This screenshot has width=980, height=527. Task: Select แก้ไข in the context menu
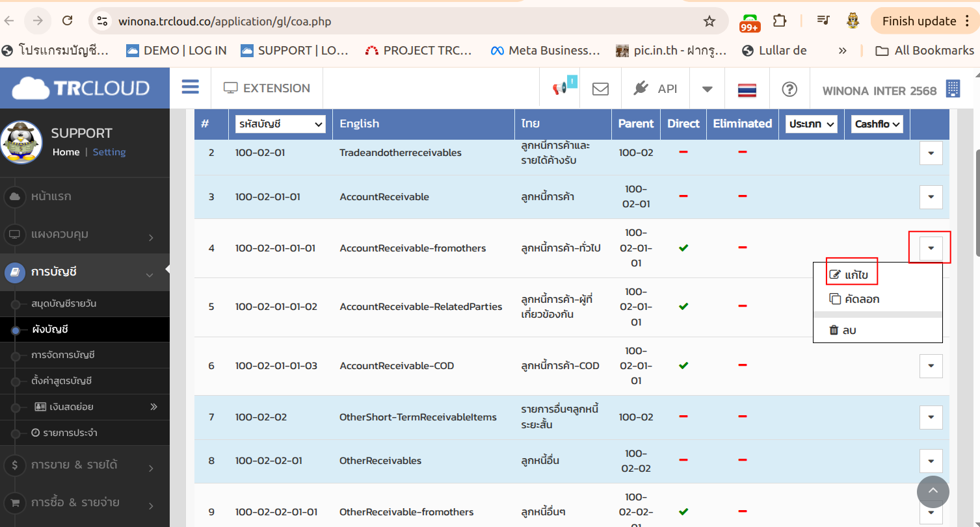851,275
